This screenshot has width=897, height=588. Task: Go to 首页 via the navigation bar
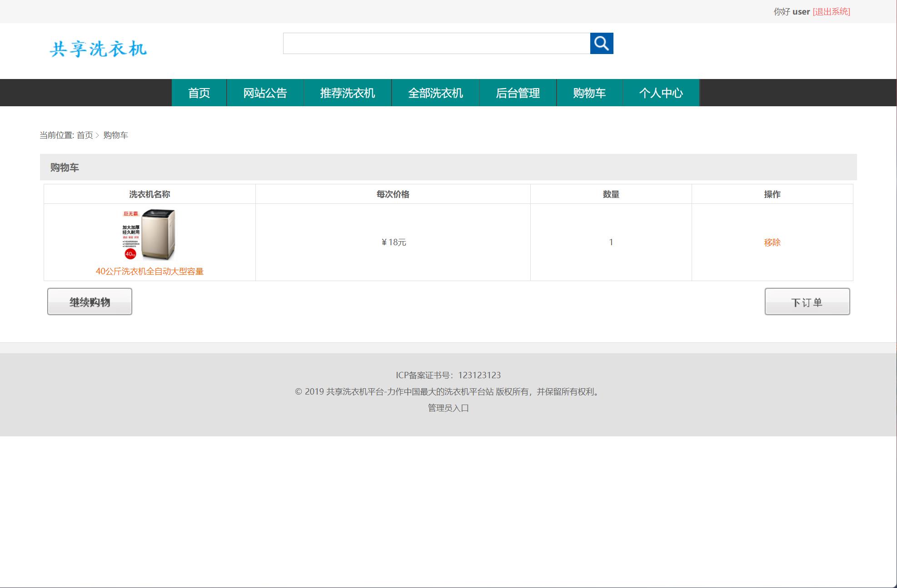[x=199, y=93]
